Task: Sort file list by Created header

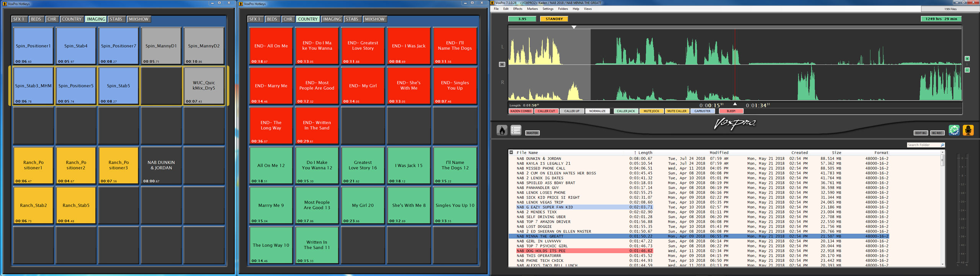Action: point(799,153)
